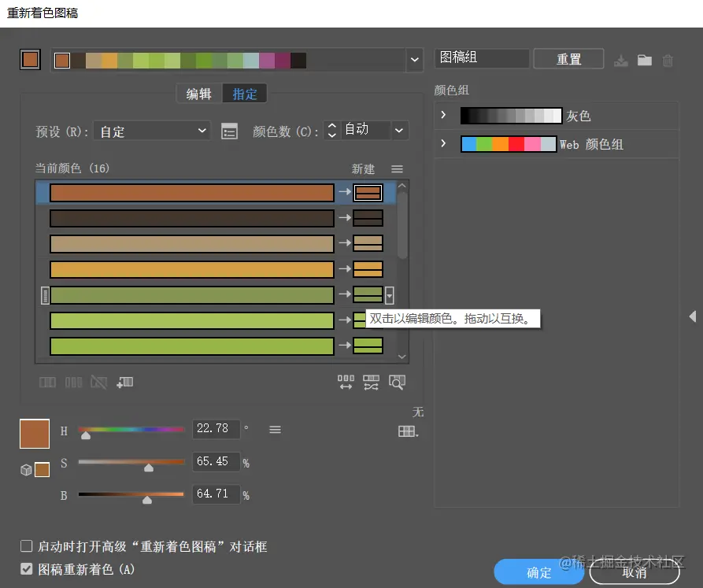Click the handle left of the olive green row

pyautogui.click(x=45, y=295)
